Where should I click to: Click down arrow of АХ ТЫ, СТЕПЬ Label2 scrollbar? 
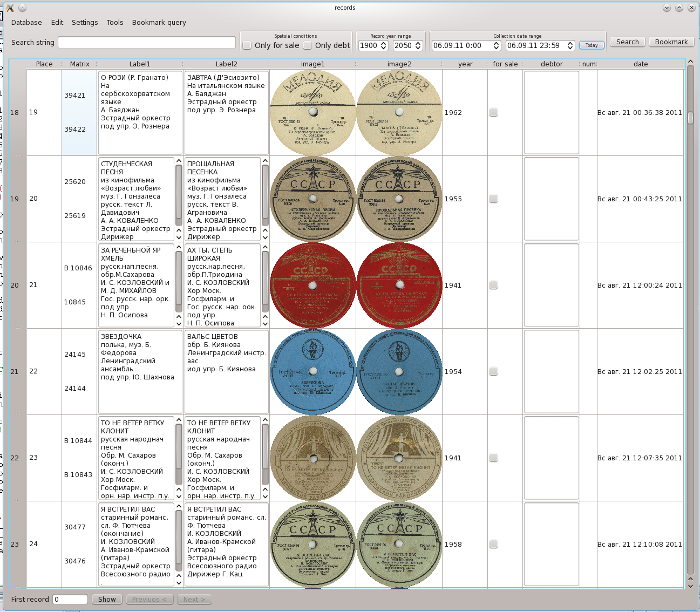pyautogui.click(x=265, y=324)
